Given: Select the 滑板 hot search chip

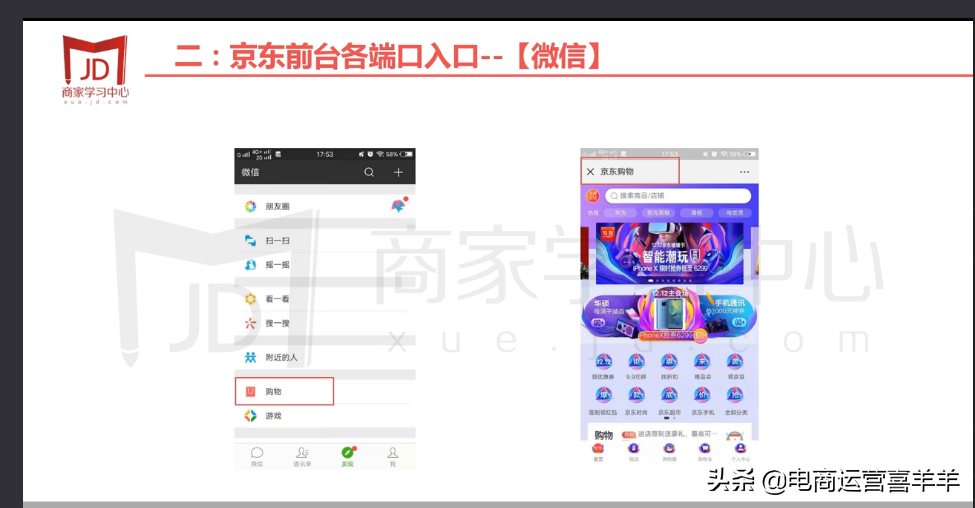Looking at the screenshot, I should (696, 213).
